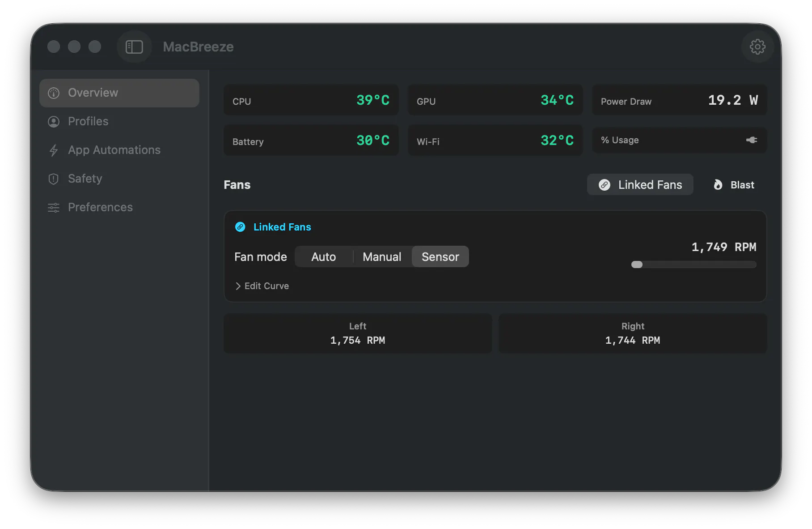Image resolution: width=812 pixels, height=529 pixels.
Task: Close the MacBreeze window
Action: pyautogui.click(x=54, y=47)
